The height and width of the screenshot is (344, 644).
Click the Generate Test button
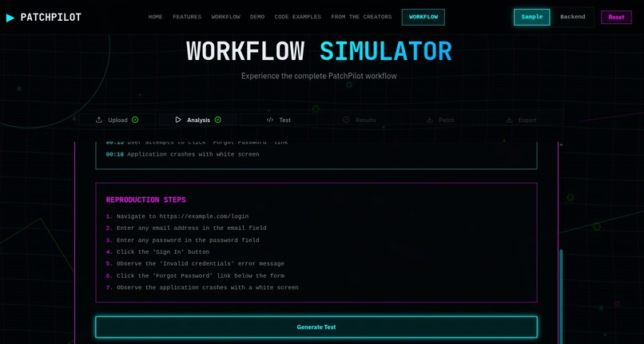[316, 327]
